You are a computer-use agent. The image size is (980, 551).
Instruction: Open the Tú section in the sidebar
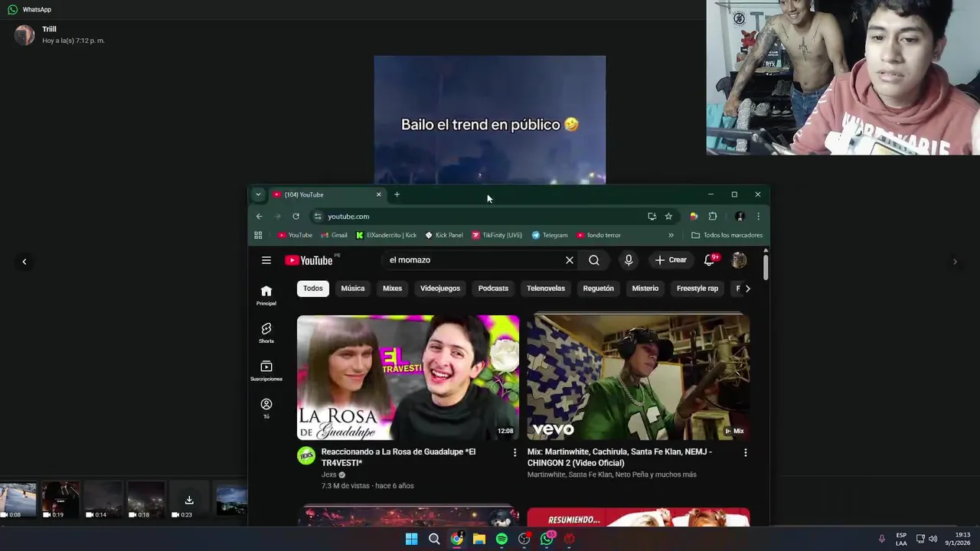(x=266, y=408)
